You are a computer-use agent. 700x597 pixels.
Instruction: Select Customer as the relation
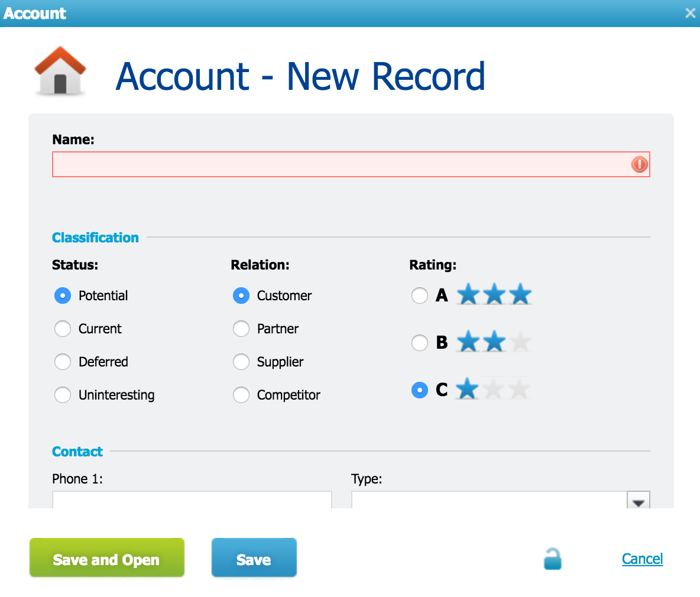[241, 296]
